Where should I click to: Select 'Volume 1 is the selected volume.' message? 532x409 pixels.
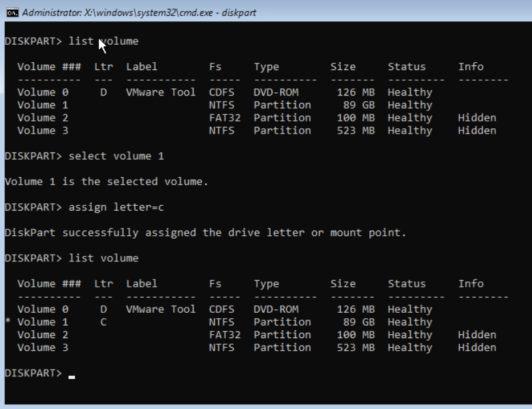click(106, 181)
